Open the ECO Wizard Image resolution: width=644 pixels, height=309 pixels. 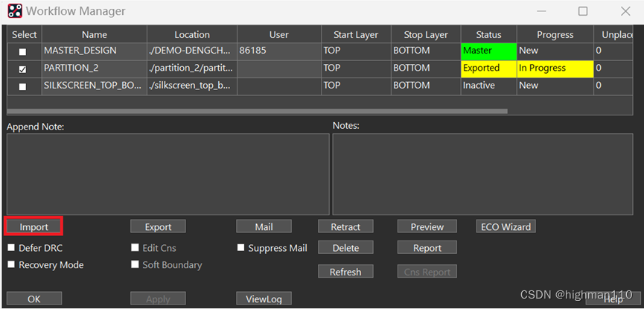506,226
